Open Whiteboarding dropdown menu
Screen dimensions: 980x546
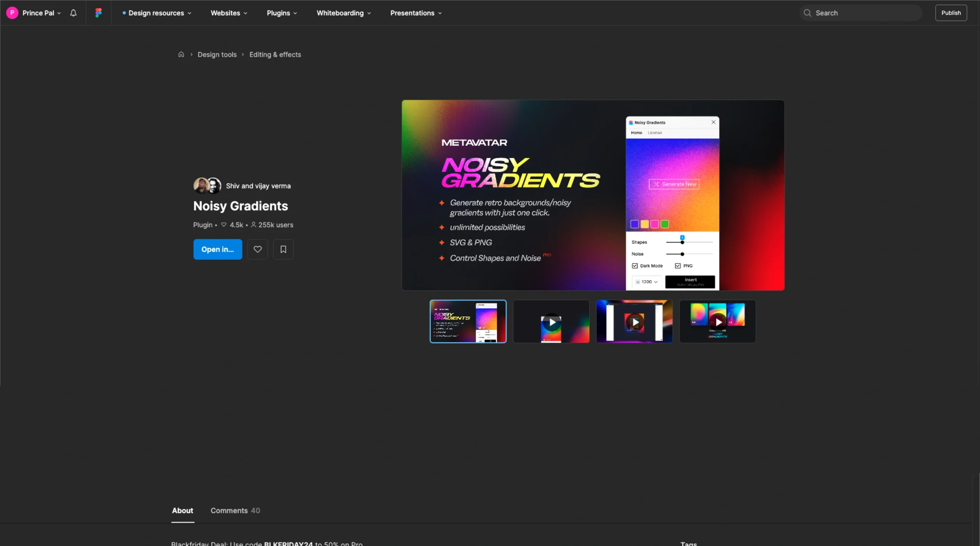(x=344, y=13)
